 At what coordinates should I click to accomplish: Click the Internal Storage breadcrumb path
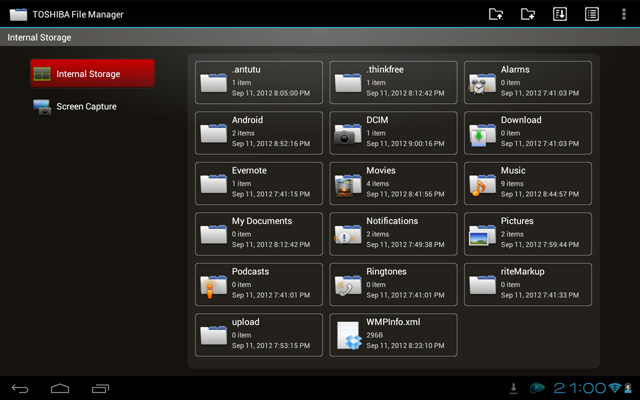point(39,38)
